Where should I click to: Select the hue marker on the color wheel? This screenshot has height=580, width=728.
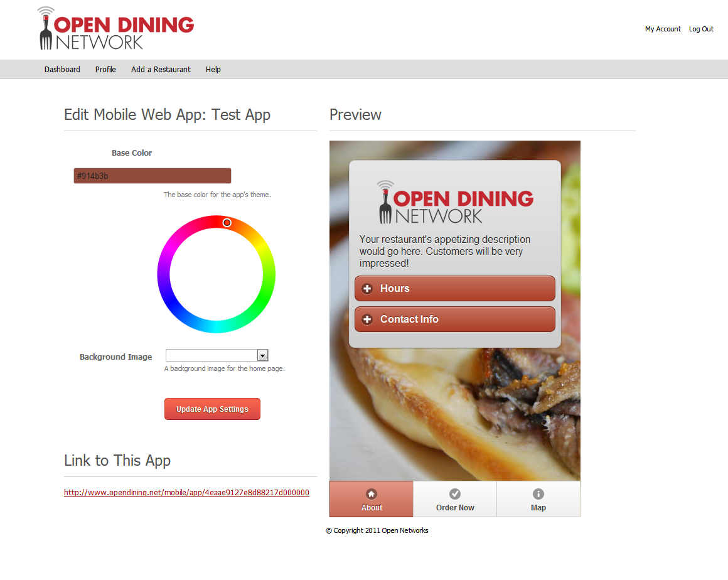click(x=227, y=223)
